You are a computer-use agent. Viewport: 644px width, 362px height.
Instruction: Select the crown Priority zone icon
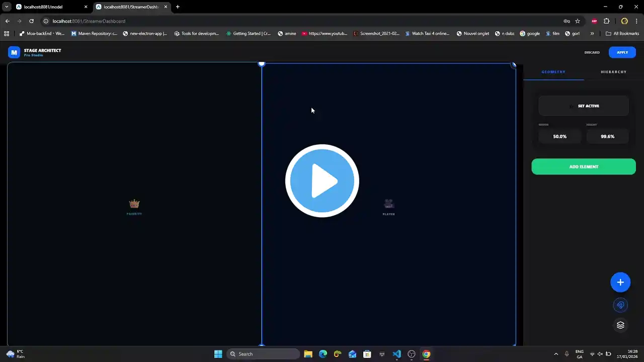pos(134,204)
